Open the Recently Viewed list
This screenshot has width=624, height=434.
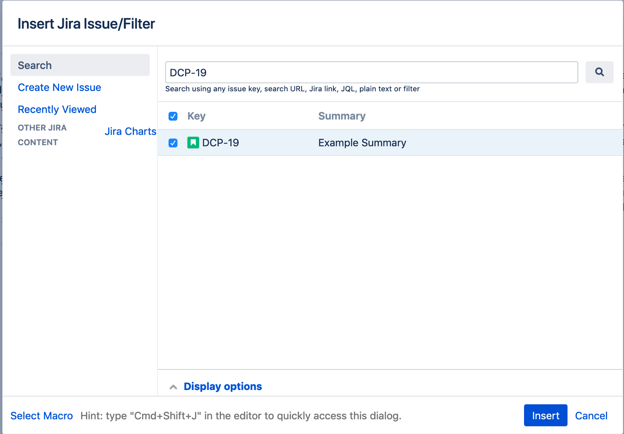[x=57, y=109]
